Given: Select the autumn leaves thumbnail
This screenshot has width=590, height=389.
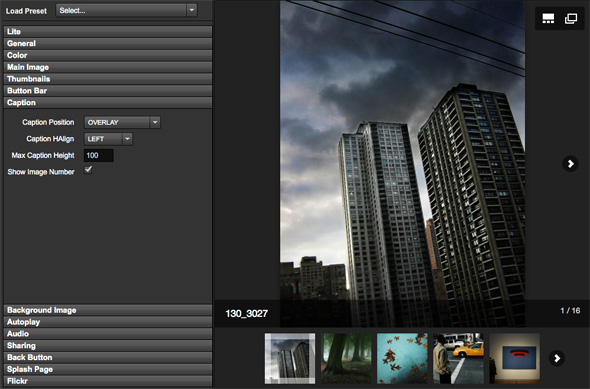Looking at the screenshot, I should [x=402, y=359].
